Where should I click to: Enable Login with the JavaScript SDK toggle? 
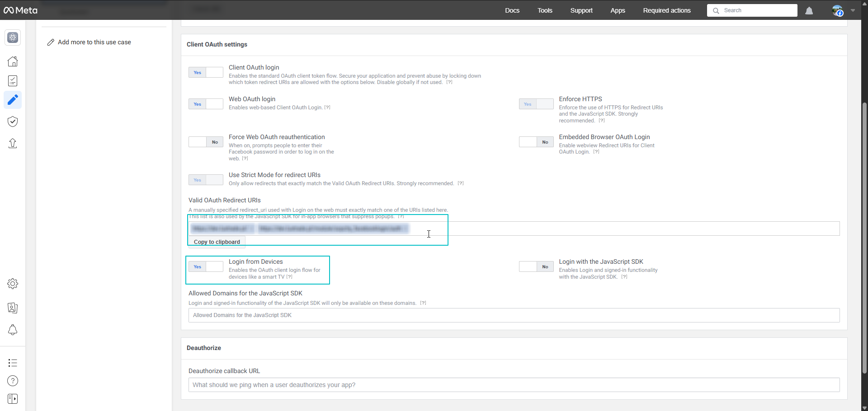(536, 266)
